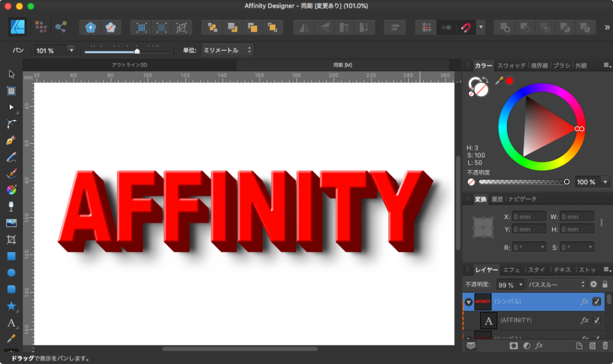Click the snapping magnet icon
613x364 pixels.
coord(466,28)
